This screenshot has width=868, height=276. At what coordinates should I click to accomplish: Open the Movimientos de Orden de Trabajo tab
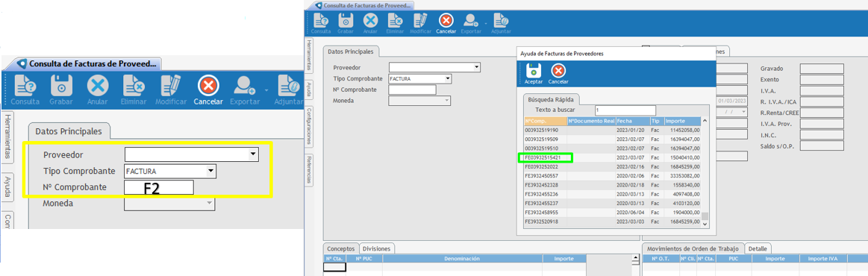pyautogui.click(x=693, y=248)
